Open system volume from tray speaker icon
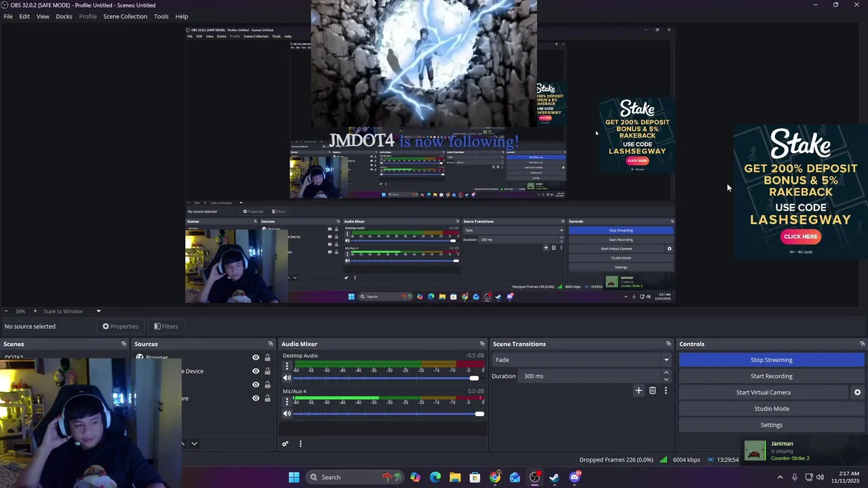 coord(820,477)
